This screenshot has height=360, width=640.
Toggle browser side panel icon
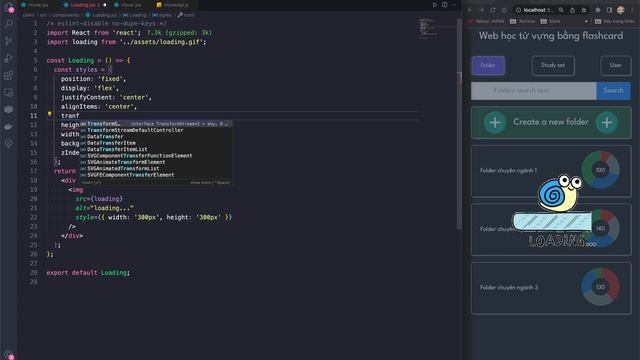[609, 10]
